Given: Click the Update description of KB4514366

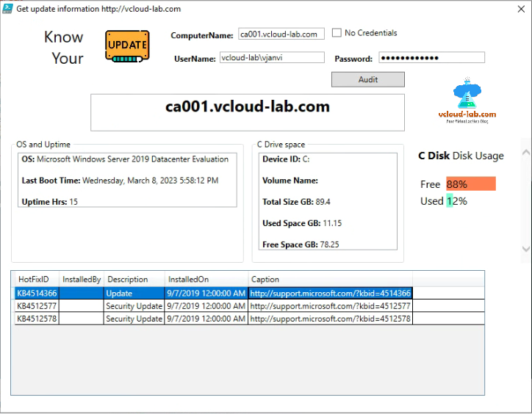Looking at the screenshot, I should tap(134, 294).
